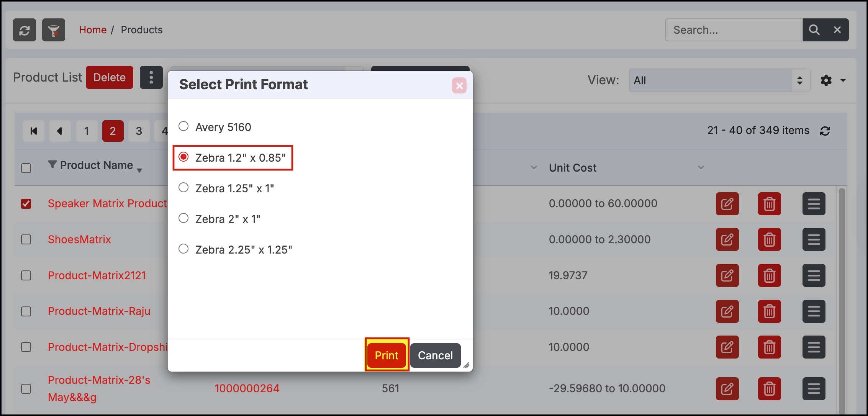
Task: Uncheck Speaker Matrix Product checkbox
Action: coord(26,204)
